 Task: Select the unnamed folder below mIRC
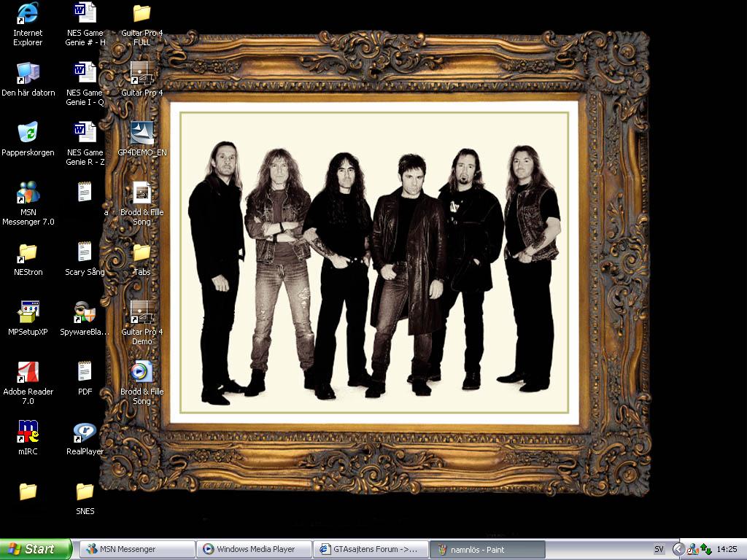point(28,491)
